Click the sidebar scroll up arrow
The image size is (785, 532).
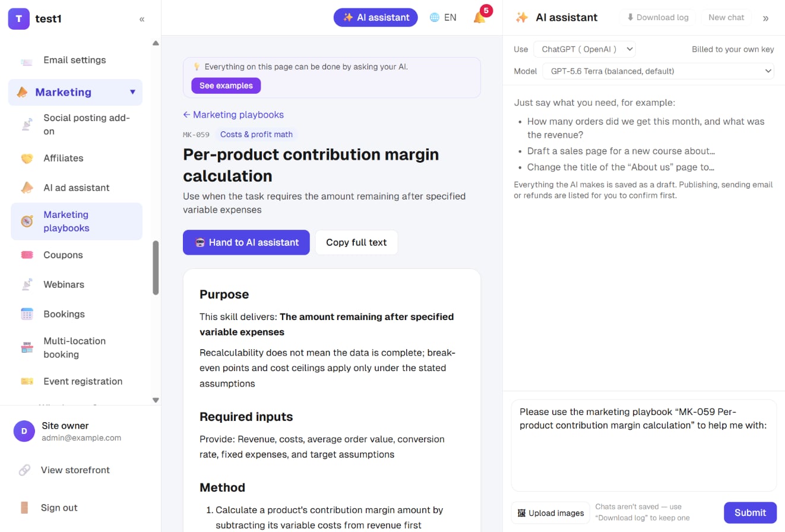tap(156, 43)
